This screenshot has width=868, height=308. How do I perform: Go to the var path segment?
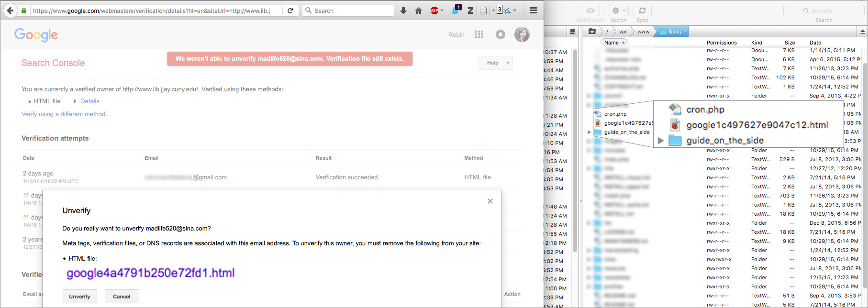tap(623, 32)
